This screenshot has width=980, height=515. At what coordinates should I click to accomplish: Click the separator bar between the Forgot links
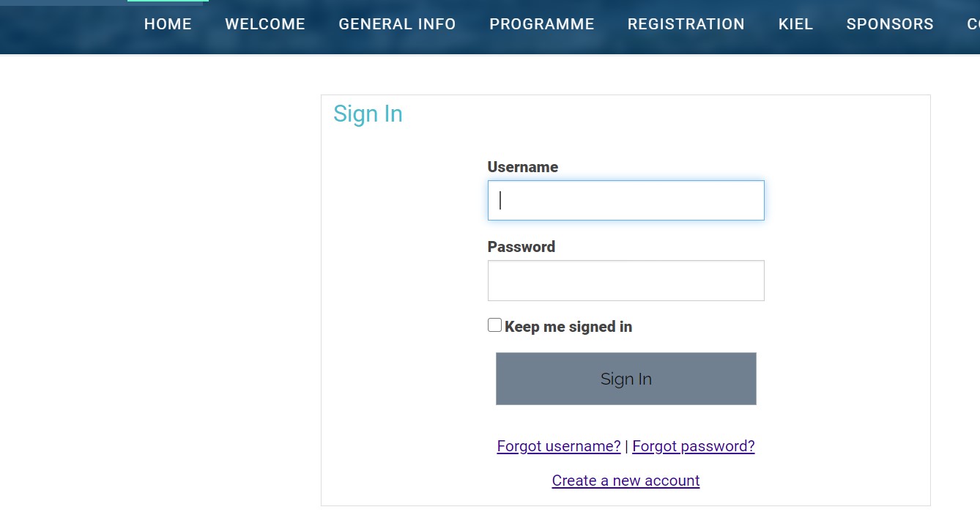point(626,446)
